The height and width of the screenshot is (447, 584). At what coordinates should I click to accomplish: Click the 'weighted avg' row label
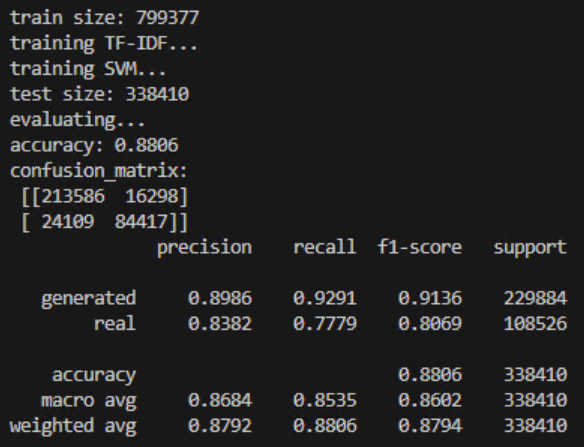click(73, 427)
